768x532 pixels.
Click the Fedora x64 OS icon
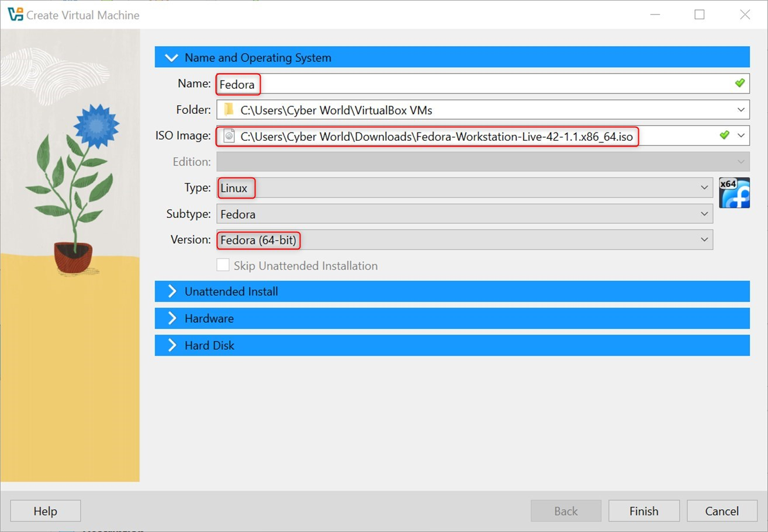pyautogui.click(x=734, y=193)
